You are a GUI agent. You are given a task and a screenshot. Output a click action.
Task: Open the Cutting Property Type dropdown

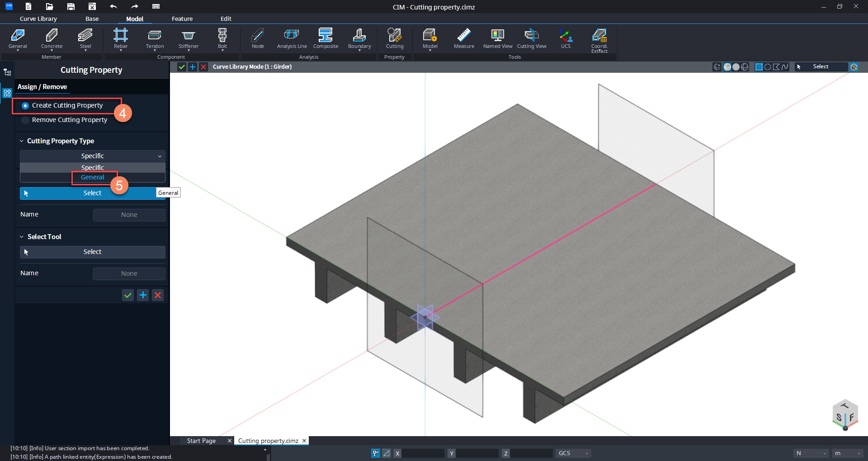(92, 156)
